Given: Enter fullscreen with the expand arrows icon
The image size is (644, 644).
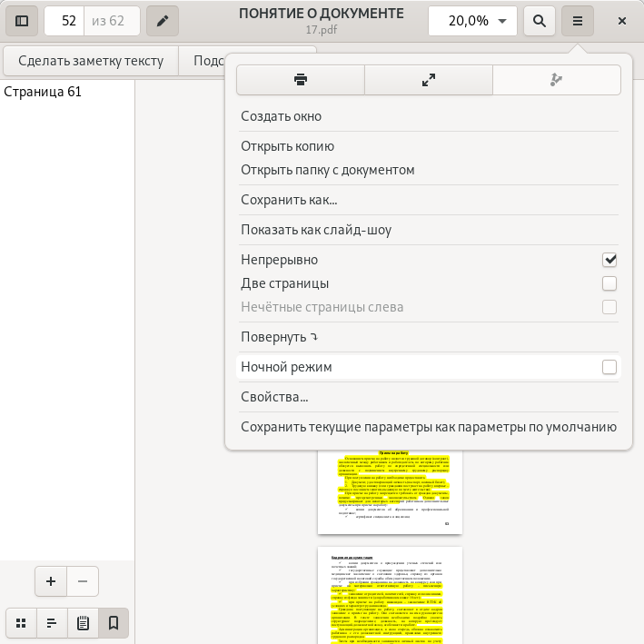Looking at the screenshot, I should pos(429,80).
